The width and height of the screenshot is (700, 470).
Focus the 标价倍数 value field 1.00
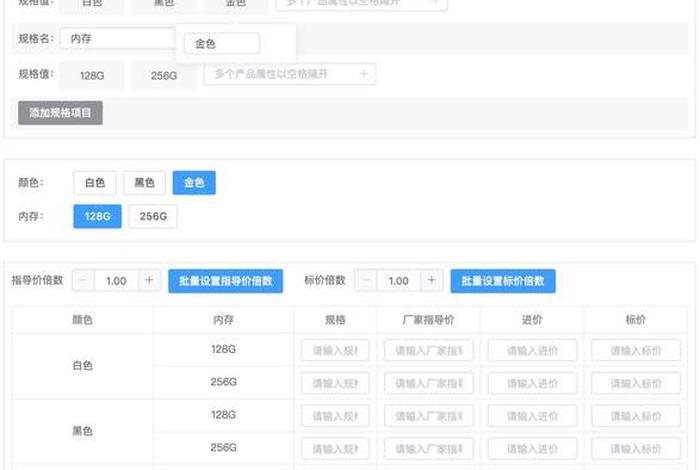pos(399,281)
